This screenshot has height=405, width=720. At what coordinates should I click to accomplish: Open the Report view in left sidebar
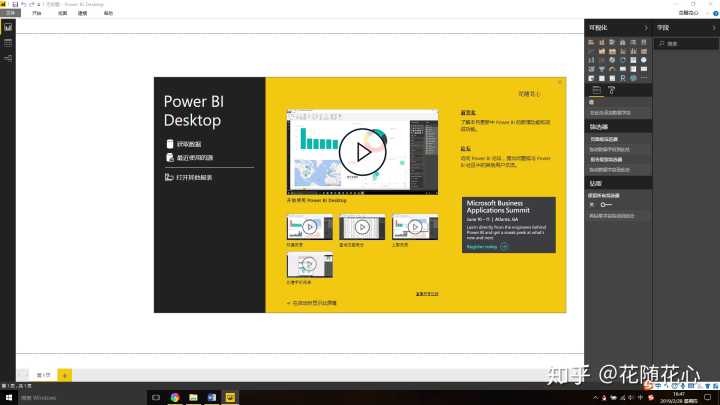(8, 28)
